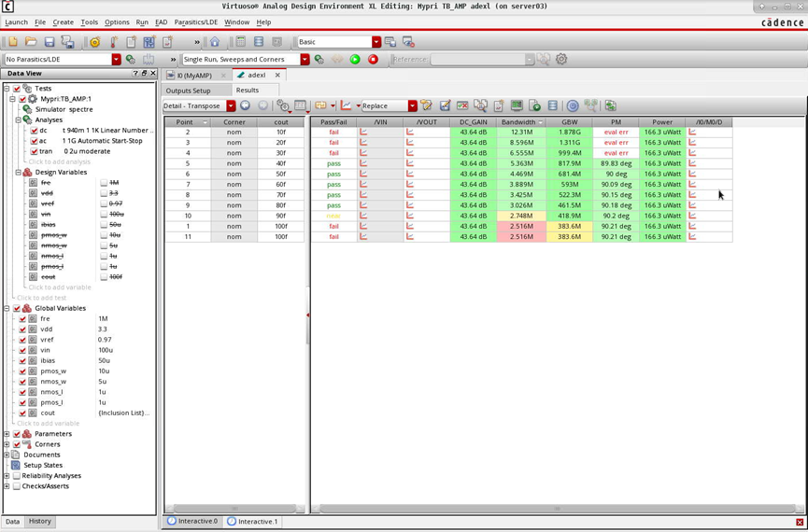Open the Parasitics/LDE menu

point(195,22)
